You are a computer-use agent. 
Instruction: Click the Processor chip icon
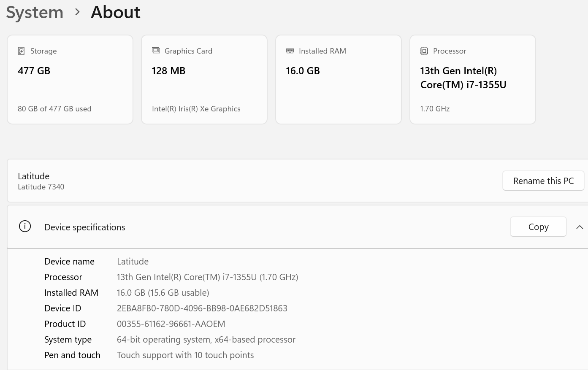point(424,51)
